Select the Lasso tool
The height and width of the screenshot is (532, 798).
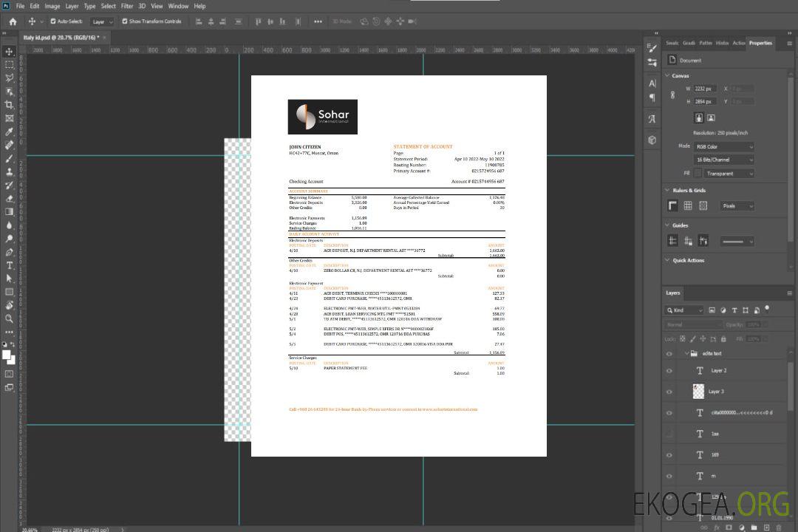9,78
